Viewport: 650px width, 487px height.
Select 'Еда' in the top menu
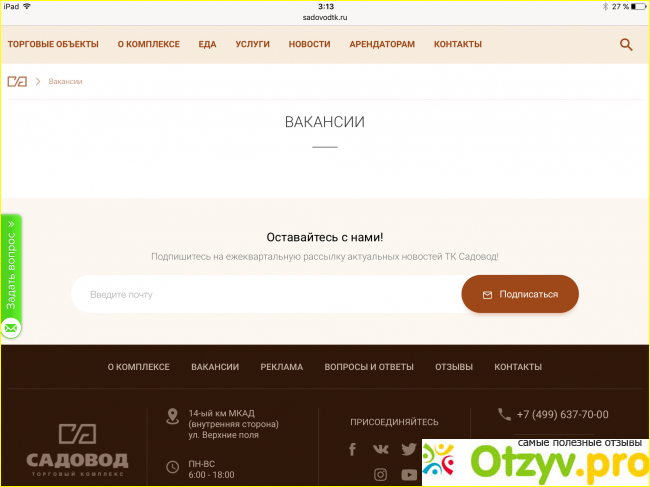coord(207,44)
